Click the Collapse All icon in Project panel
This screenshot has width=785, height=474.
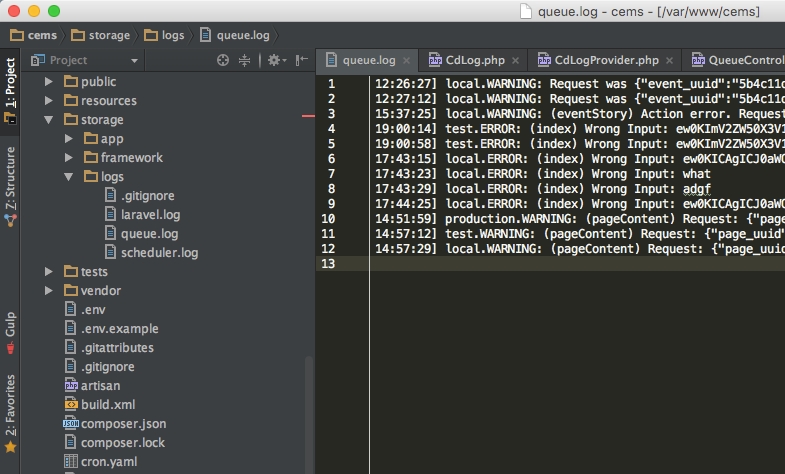(x=244, y=61)
